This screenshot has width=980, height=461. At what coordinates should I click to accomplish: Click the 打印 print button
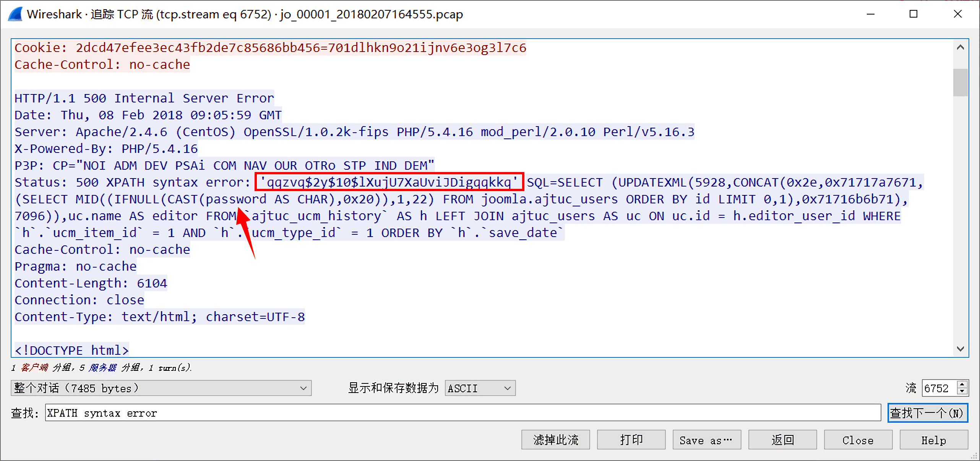tap(631, 440)
